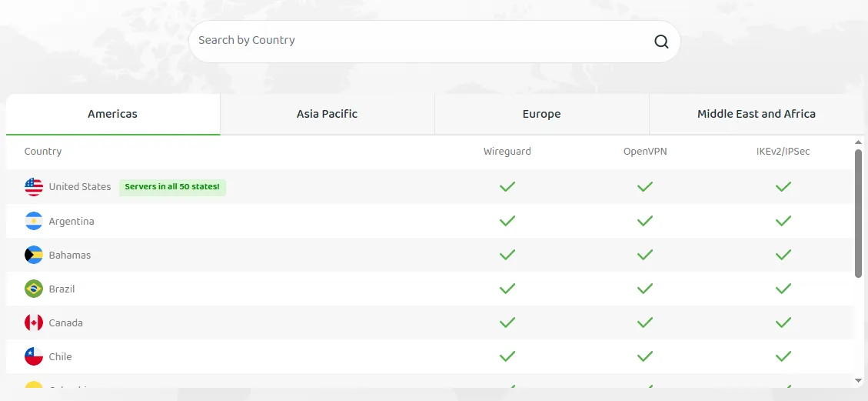Click the Argentina flag icon
The width and height of the screenshot is (868, 401).
[34, 221]
